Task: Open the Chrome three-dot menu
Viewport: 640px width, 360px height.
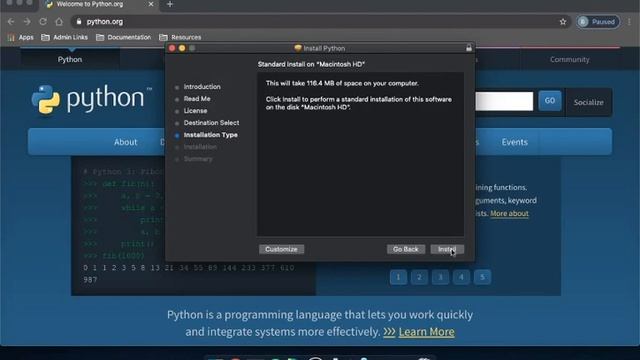Action: coord(629,22)
